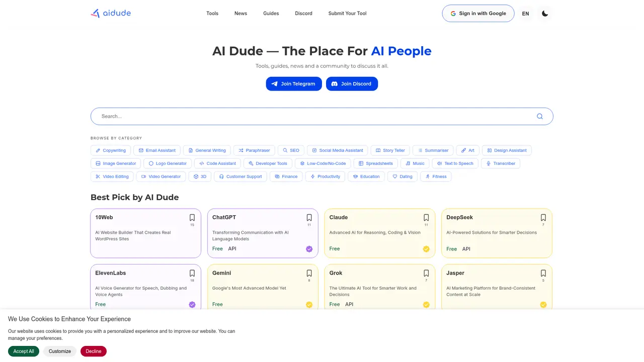Open the Video Editing category
Viewport: 644px width, 362px height.
pyautogui.click(x=112, y=176)
